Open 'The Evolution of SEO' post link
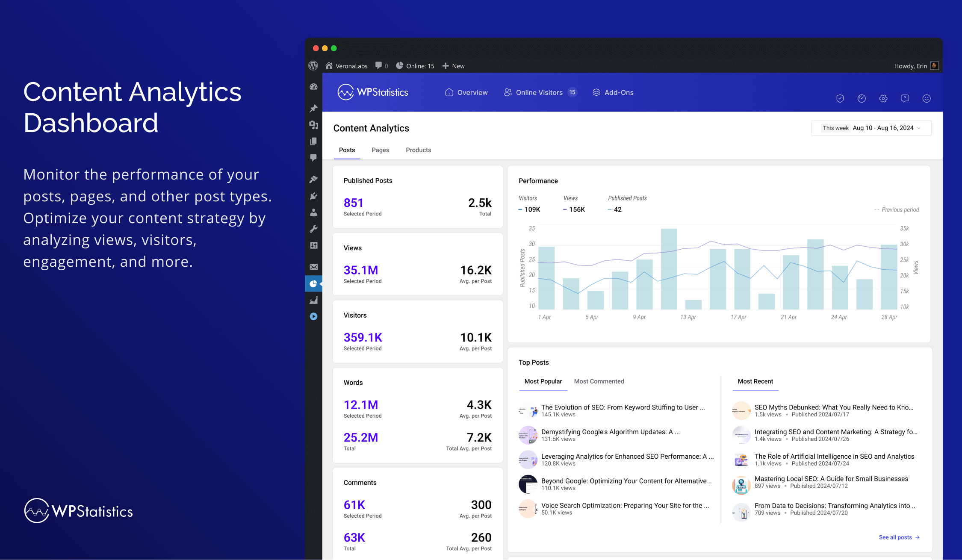This screenshot has height=560, width=962. click(623, 407)
